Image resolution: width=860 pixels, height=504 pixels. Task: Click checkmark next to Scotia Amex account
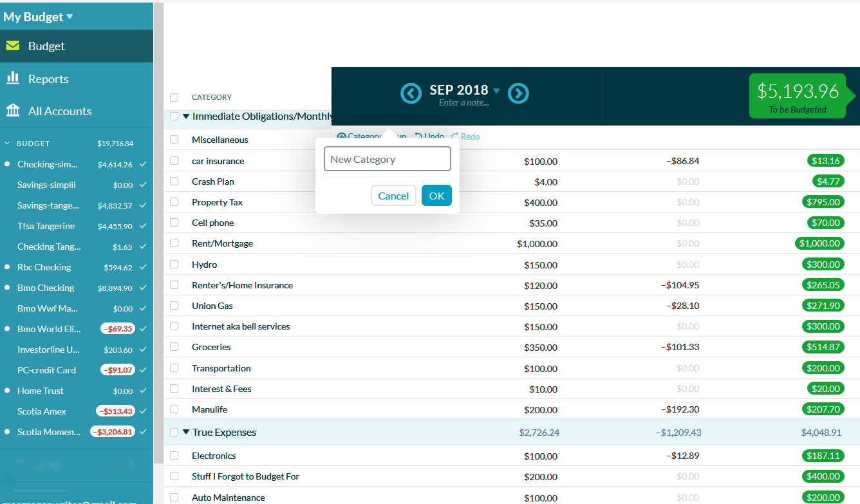[x=143, y=411]
